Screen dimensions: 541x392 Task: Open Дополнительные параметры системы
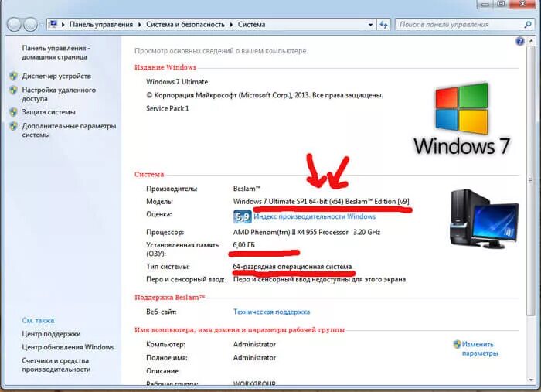pos(69,130)
